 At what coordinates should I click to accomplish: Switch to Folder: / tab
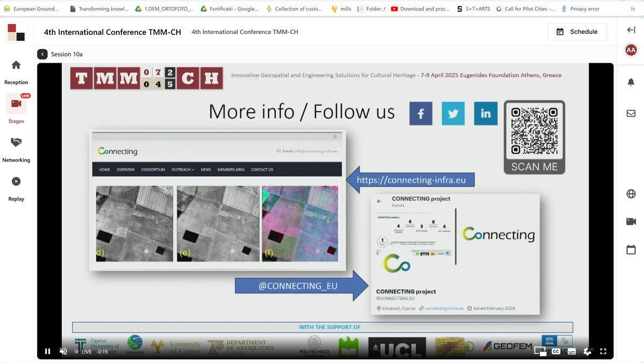pos(371,9)
